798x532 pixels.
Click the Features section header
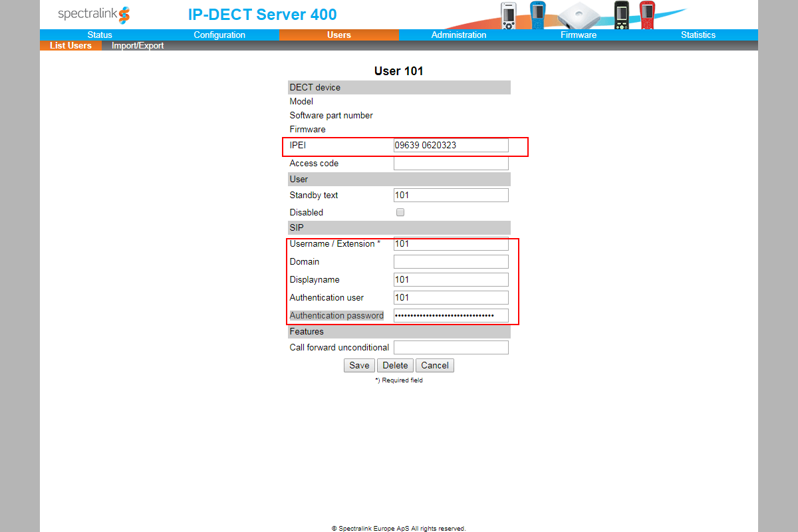[x=399, y=331]
